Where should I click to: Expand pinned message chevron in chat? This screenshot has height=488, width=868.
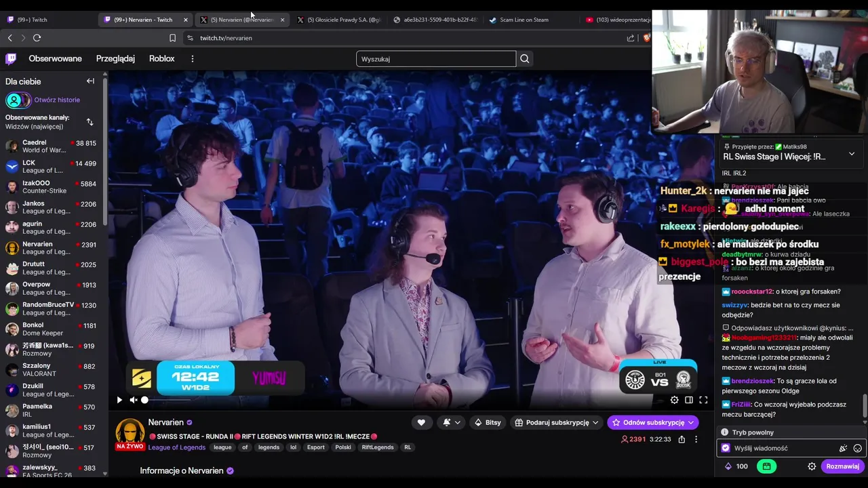852,154
